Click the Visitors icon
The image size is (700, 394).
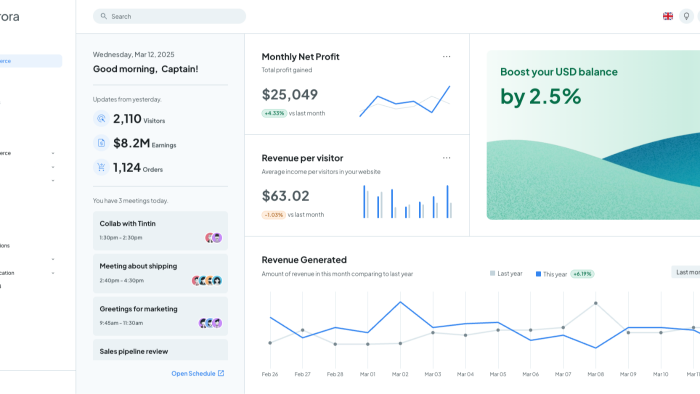click(101, 119)
